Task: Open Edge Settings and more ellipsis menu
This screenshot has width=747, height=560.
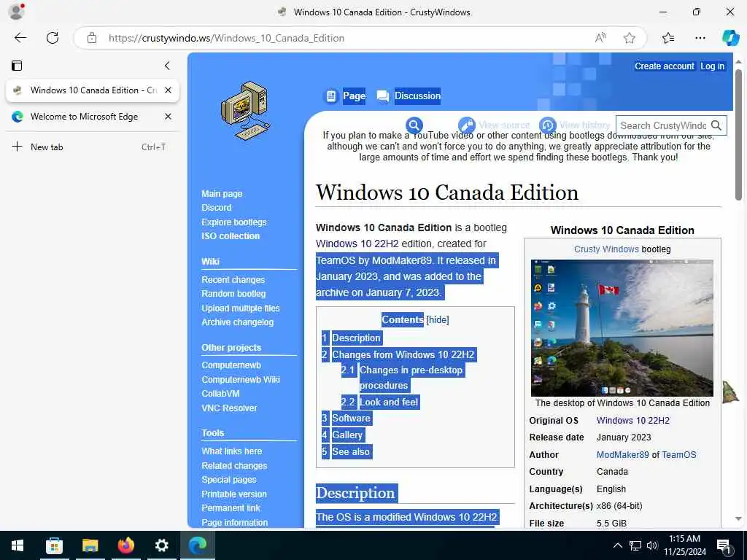Action: click(700, 38)
